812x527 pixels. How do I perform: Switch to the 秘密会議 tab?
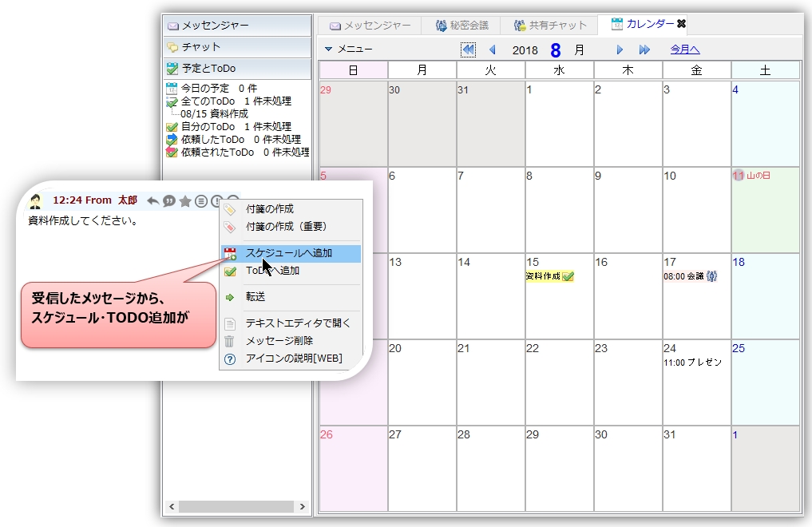461,26
